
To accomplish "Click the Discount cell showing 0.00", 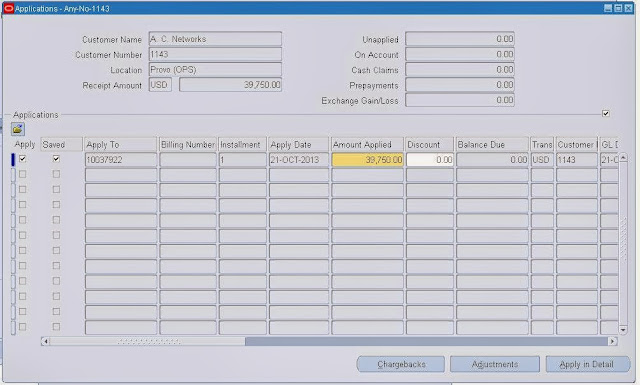I will tap(430, 160).
